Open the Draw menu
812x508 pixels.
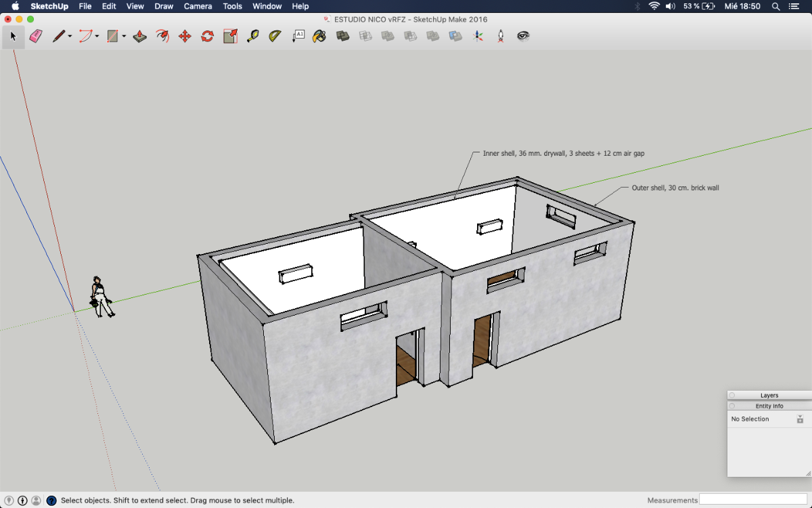pyautogui.click(x=164, y=6)
